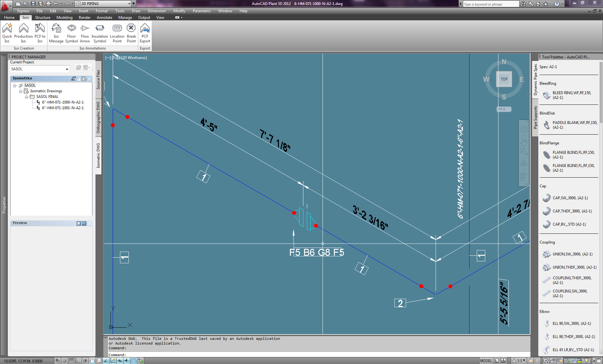
Task: Collapse the Isometrics section header
Action: (90, 78)
